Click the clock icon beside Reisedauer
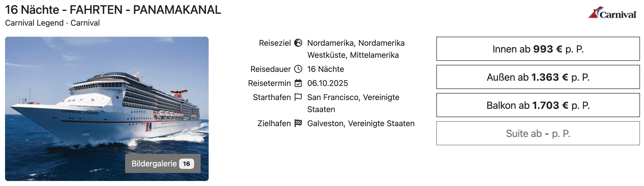Viewport: 644px width, 186px height. pos(298,69)
